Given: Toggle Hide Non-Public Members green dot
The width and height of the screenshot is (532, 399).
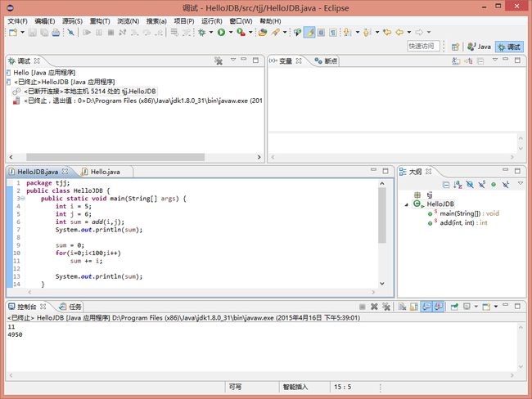Looking at the screenshot, I should click(494, 185).
